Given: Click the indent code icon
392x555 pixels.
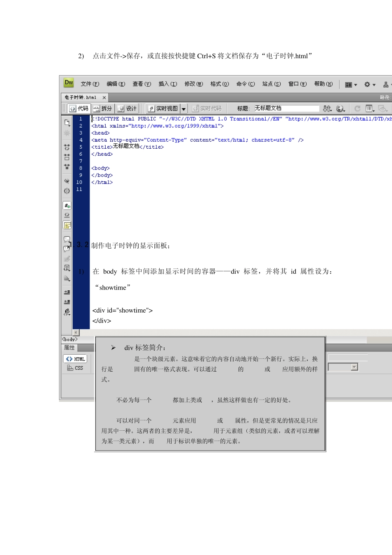Looking at the screenshot, I should (x=67, y=292).
